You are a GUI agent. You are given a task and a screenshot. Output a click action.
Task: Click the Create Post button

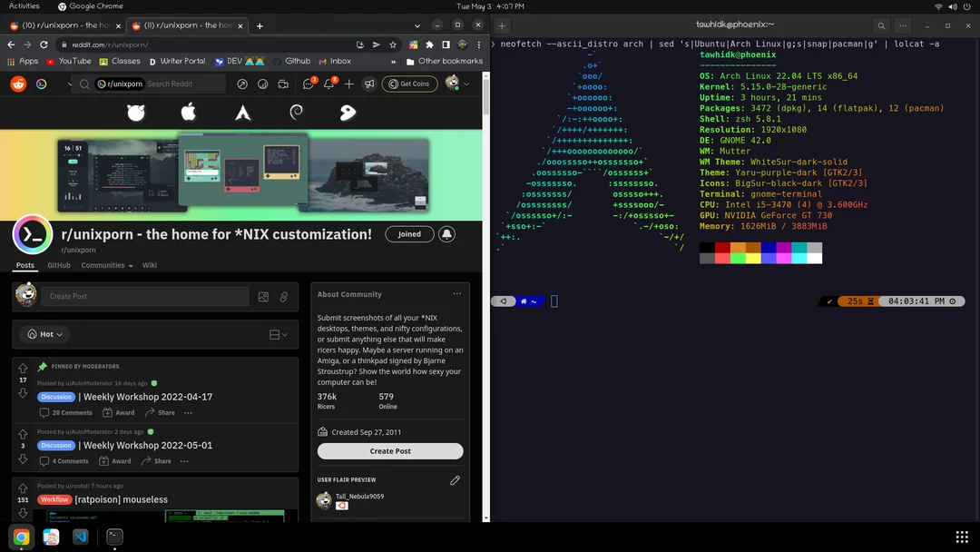pos(390,451)
